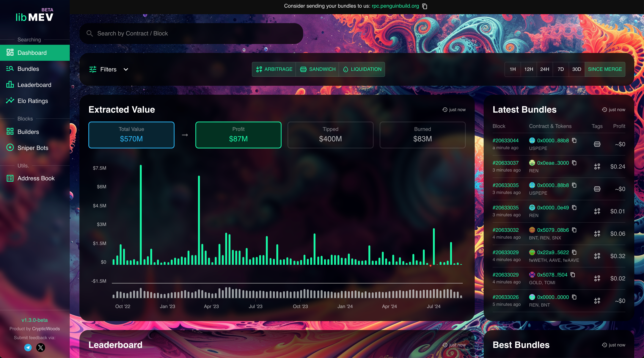Viewport: 644px width, 358px height.
Task: Copy address 0x22a9..5622
Action: click(x=574, y=252)
